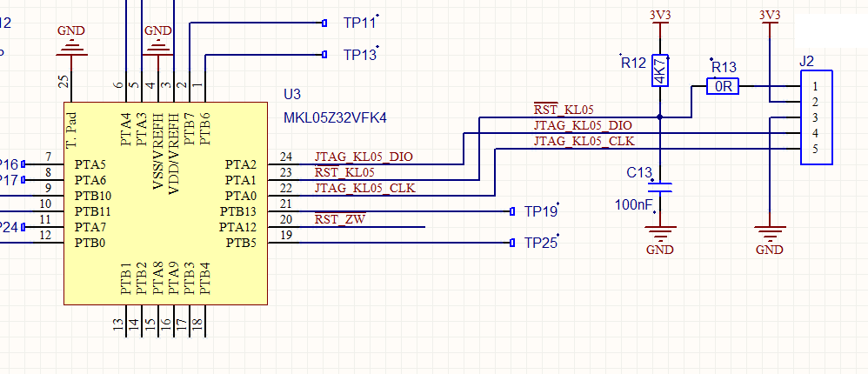Select JTAG_KL05_CLK net label at pin 22
The width and height of the screenshot is (868, 374).
point(364,188)
